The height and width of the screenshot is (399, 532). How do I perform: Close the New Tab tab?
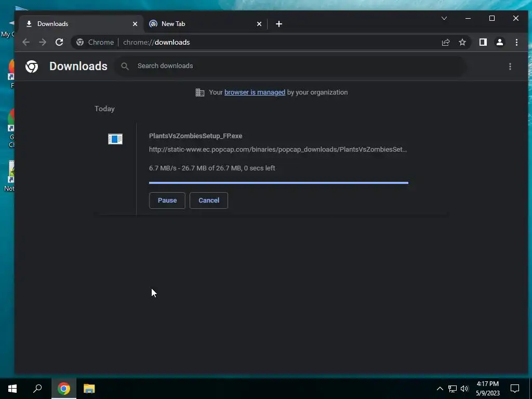click(x=259, y=24)
